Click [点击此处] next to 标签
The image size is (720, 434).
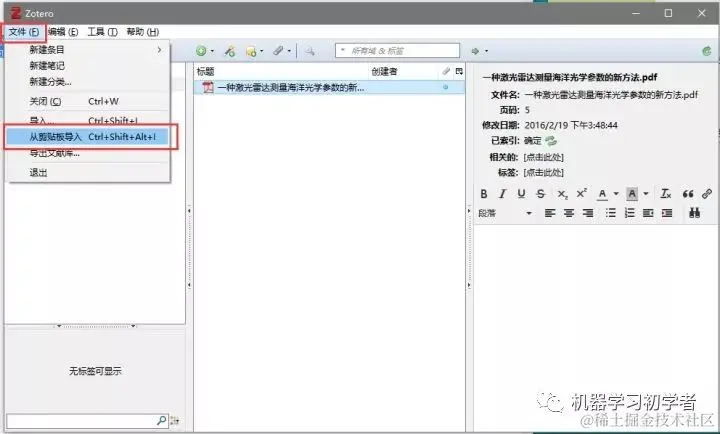click(544, 173)
